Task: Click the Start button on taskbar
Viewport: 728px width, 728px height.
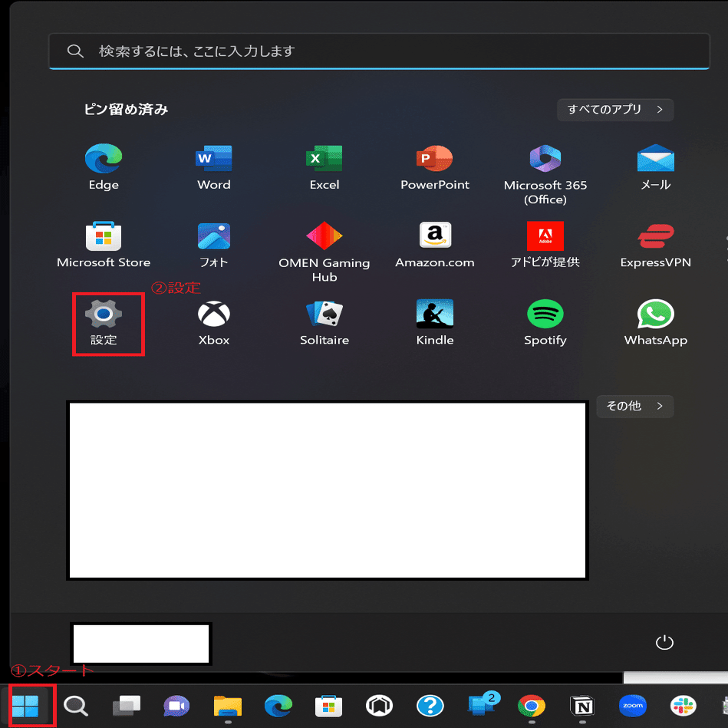Action: [x=25, y=707]
